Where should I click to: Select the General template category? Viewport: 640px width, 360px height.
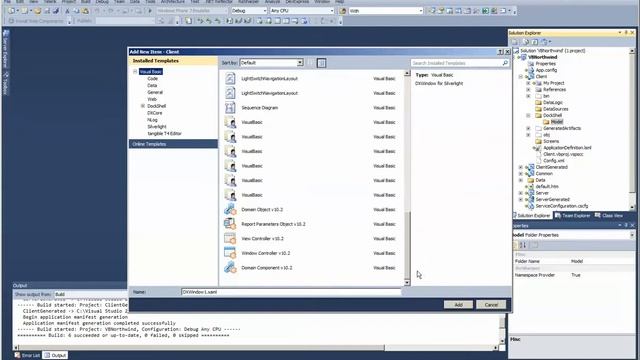point(155,93)
